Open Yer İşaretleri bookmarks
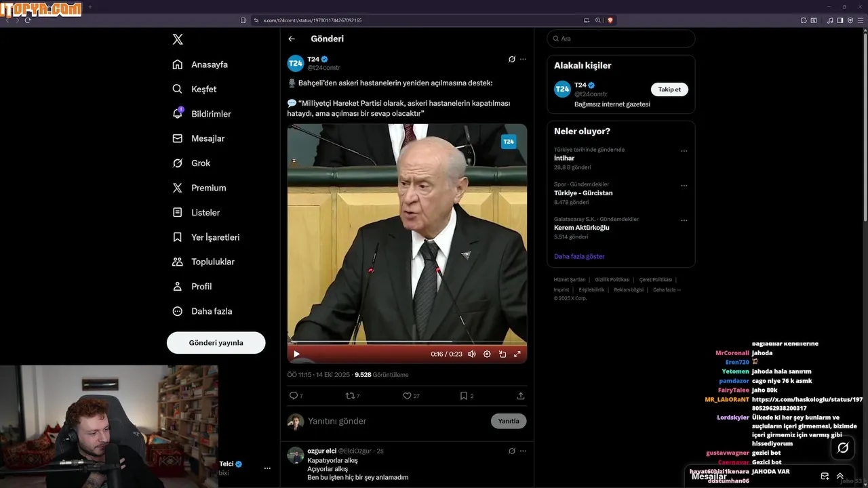The width and height of the screenshot is (868, 488). tap(206, 237)
